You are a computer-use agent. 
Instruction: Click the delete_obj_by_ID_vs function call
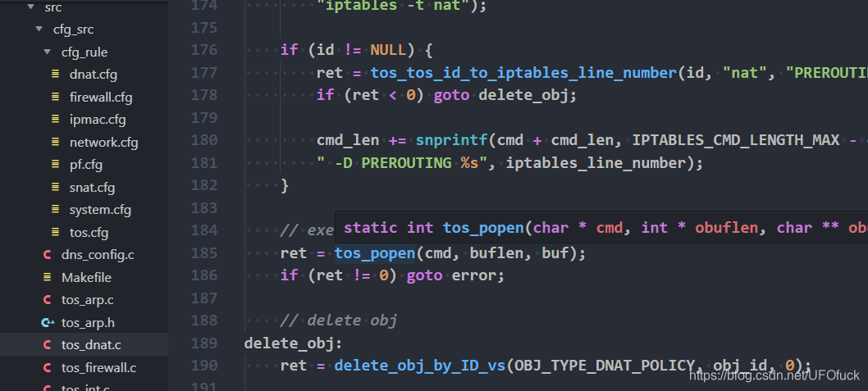[x=420, y=366]
